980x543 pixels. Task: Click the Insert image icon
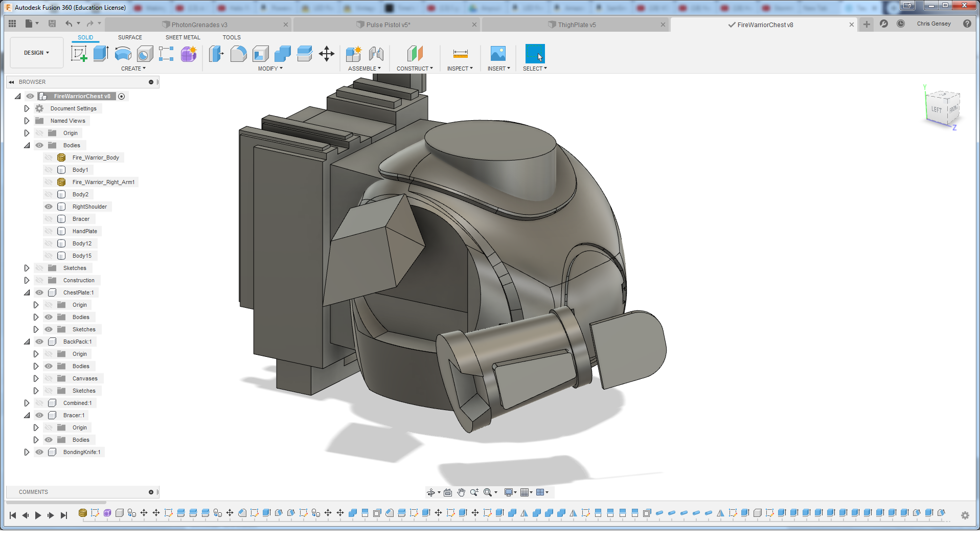coord(498,54)
